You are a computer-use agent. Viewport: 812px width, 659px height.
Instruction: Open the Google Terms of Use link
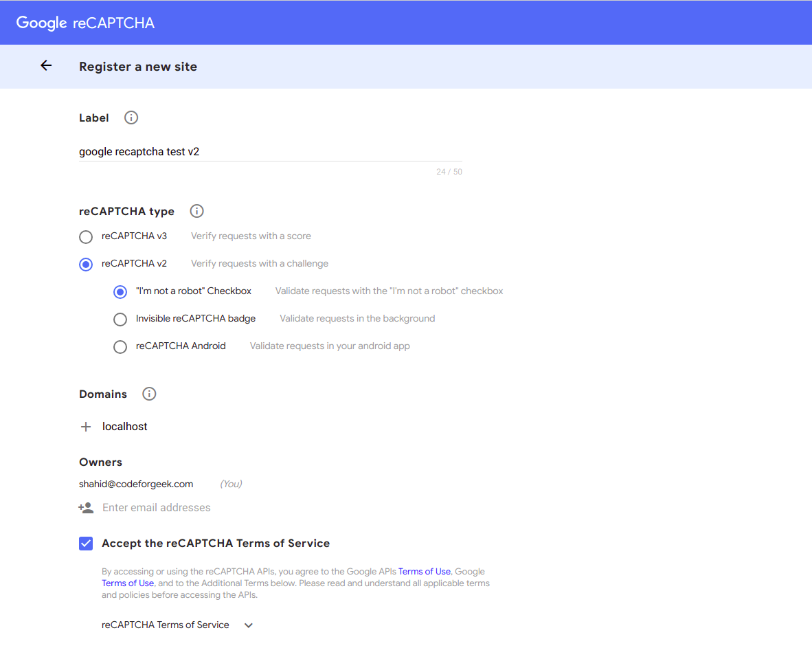point(127,583)
